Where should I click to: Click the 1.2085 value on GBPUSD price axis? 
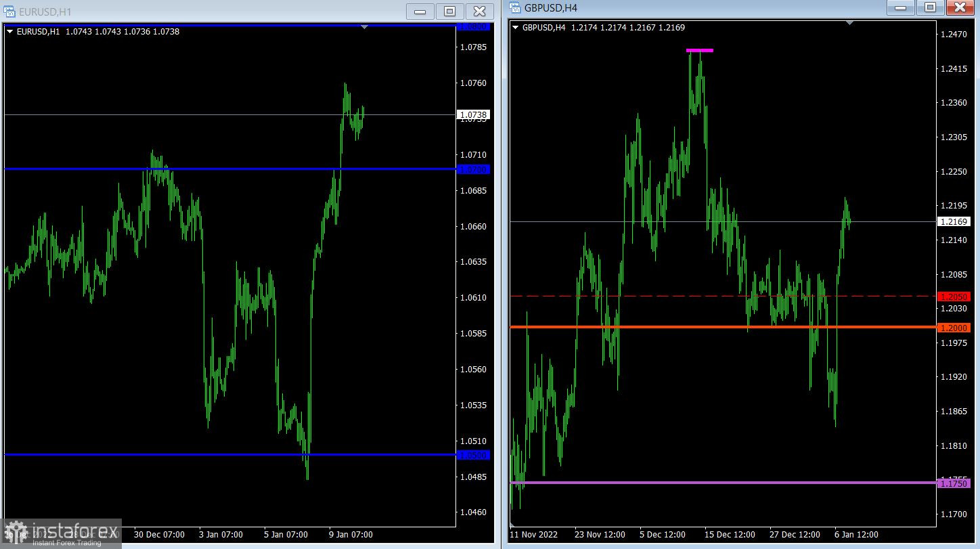(954, 275)
